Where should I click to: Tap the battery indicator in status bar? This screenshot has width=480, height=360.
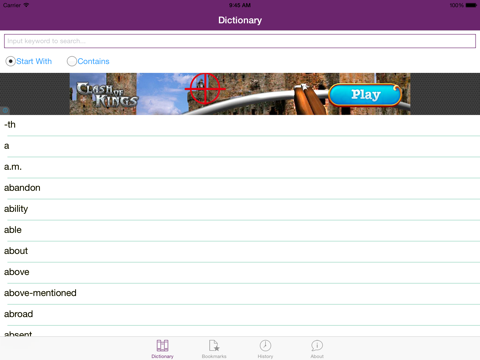point(471,5)
